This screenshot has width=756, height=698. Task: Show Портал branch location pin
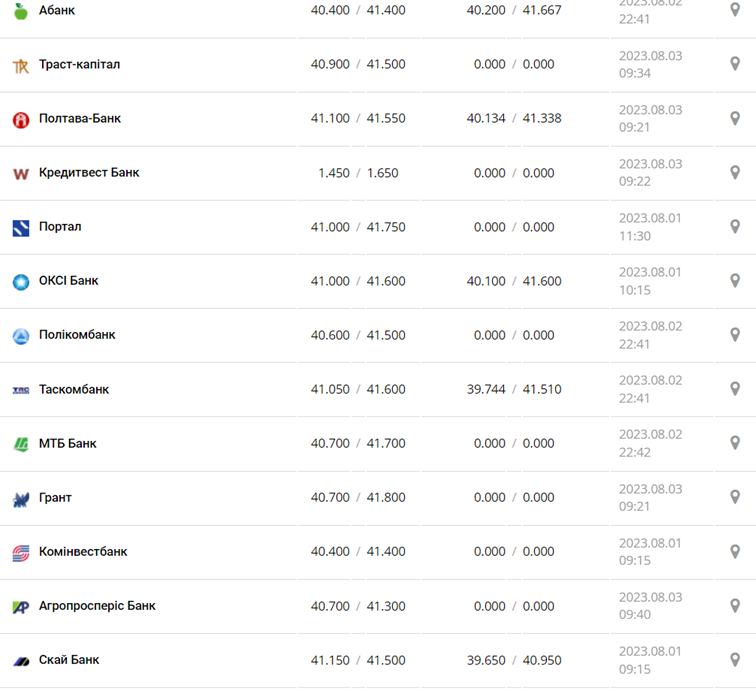(735, 226)
